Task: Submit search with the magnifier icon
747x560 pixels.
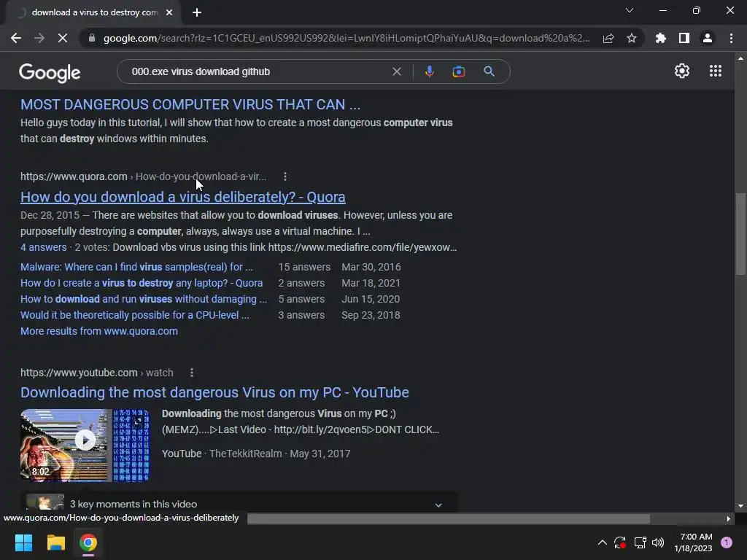Action: [489, 71]
